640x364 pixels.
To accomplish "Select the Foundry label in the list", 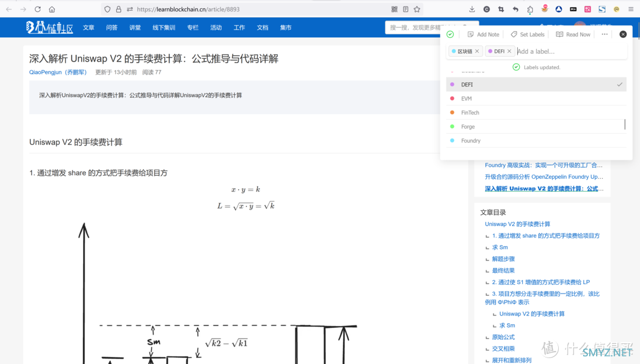I will pos(536,141).
